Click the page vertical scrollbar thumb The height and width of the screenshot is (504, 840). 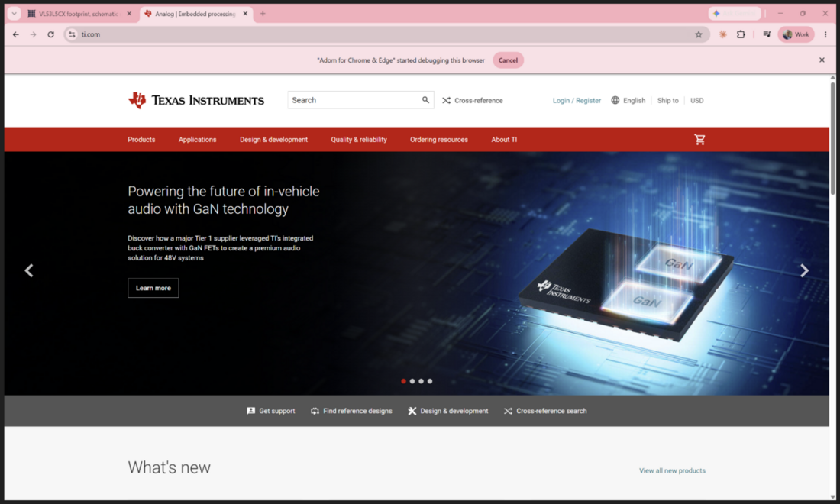coord(832,138)
